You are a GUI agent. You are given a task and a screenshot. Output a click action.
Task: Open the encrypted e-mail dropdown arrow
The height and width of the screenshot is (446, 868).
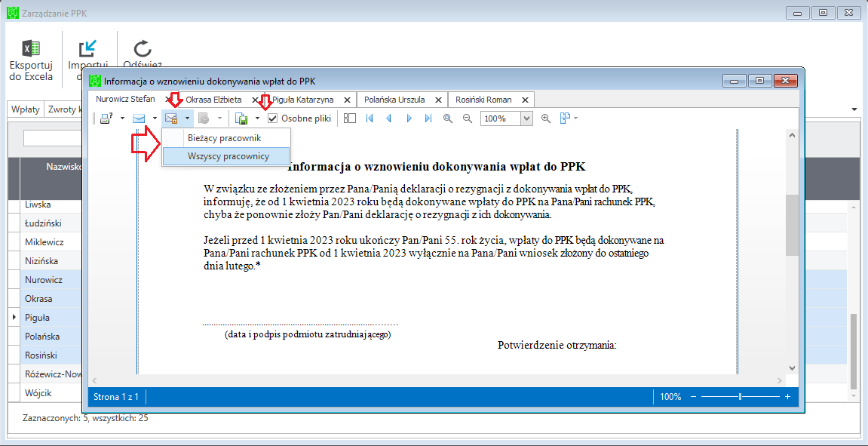188,118
